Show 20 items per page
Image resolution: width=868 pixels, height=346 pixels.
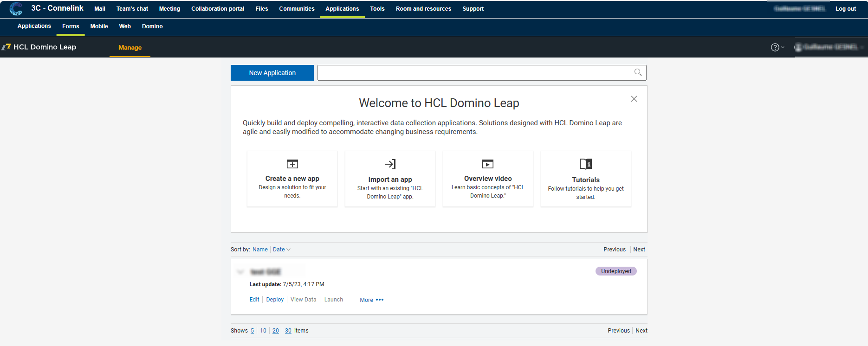(x=276, y=331)
